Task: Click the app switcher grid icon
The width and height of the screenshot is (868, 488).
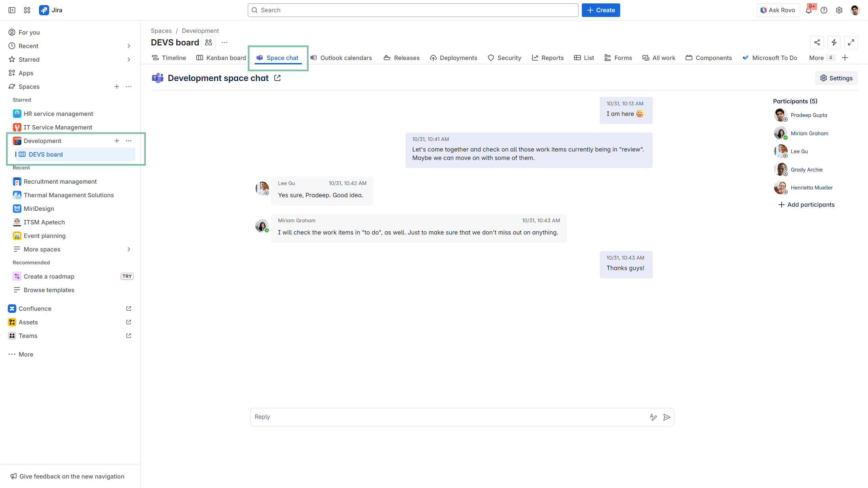Action: coord(27,10)
